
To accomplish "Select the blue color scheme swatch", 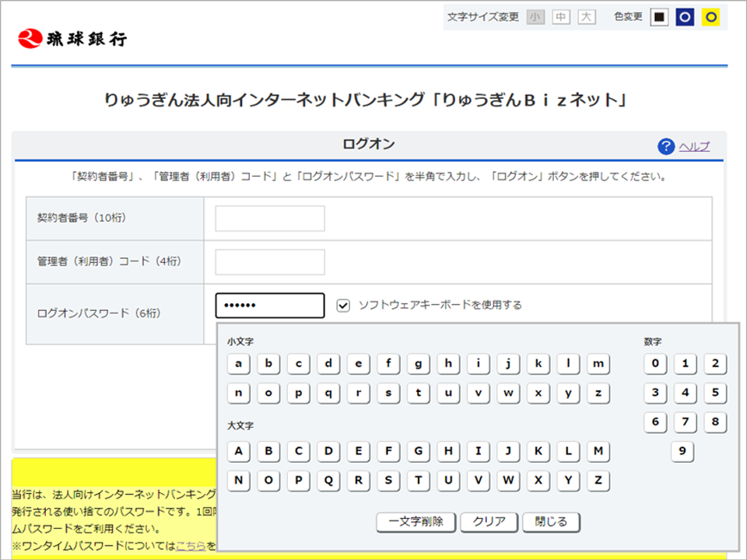I will pos(685,17).
